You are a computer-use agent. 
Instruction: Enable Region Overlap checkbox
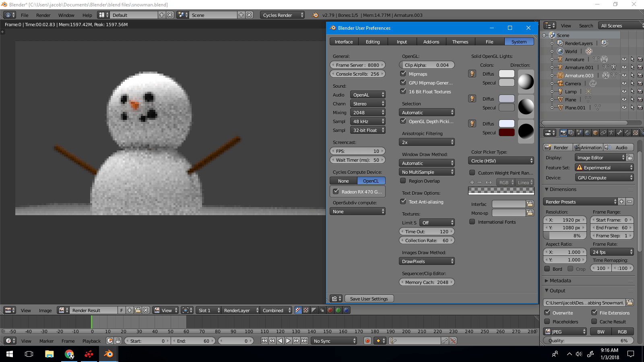coord(403,181)
